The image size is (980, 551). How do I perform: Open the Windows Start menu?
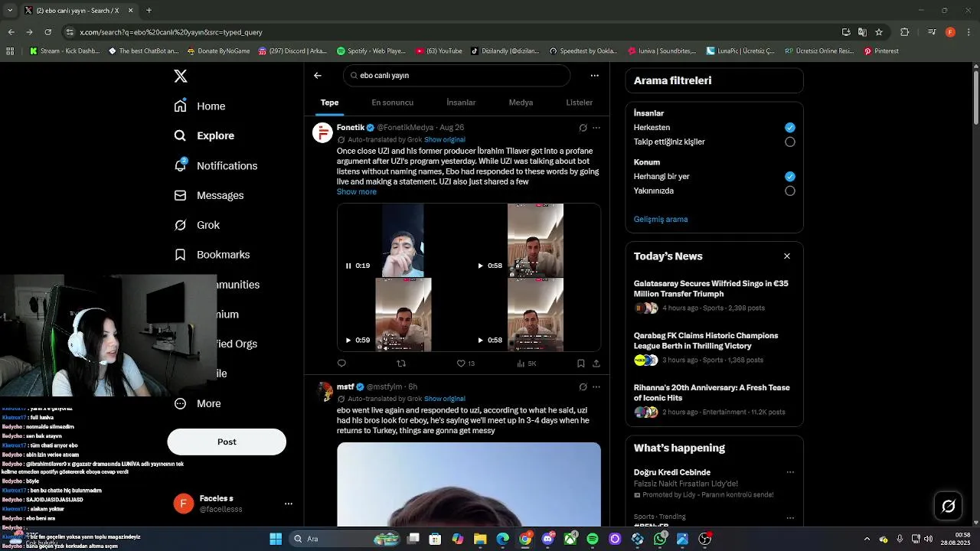click(276, 539)
